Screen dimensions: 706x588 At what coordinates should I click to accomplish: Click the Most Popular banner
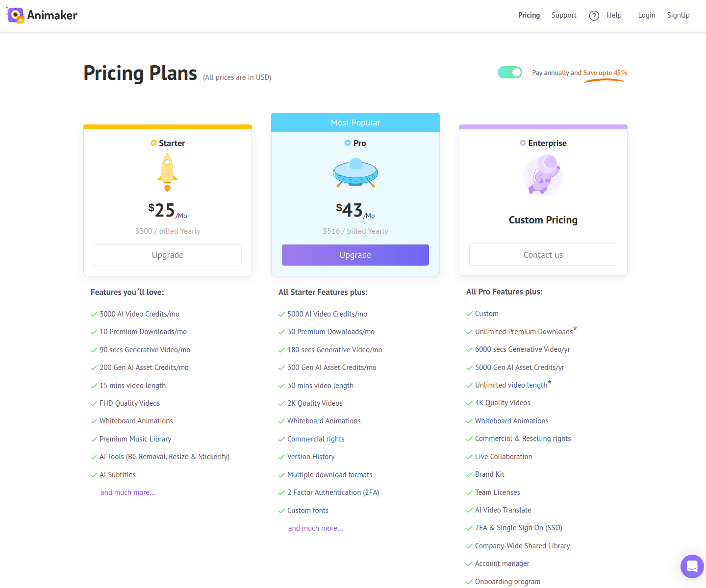[355, 122]
